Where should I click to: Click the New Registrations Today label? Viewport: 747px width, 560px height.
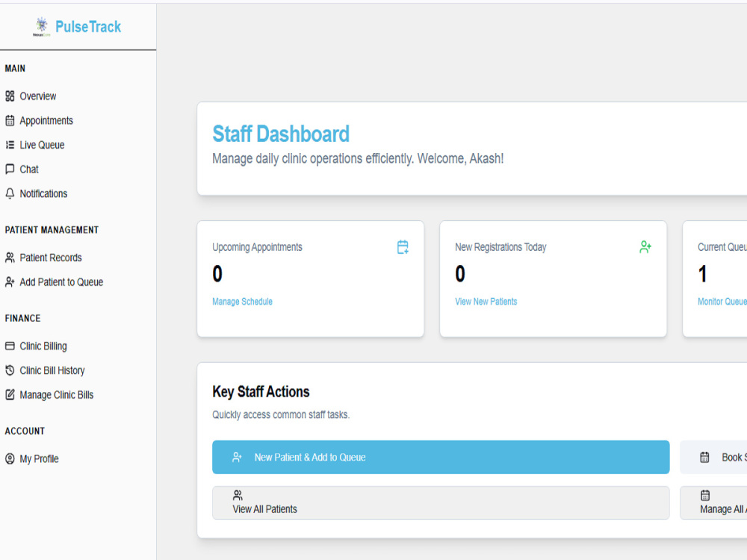tap(500, 247)
